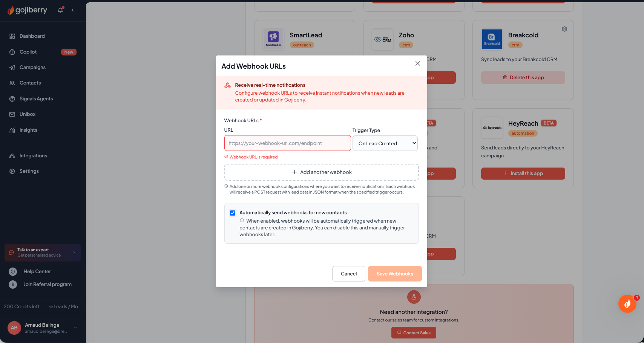Open notifications bell icon

60,10
